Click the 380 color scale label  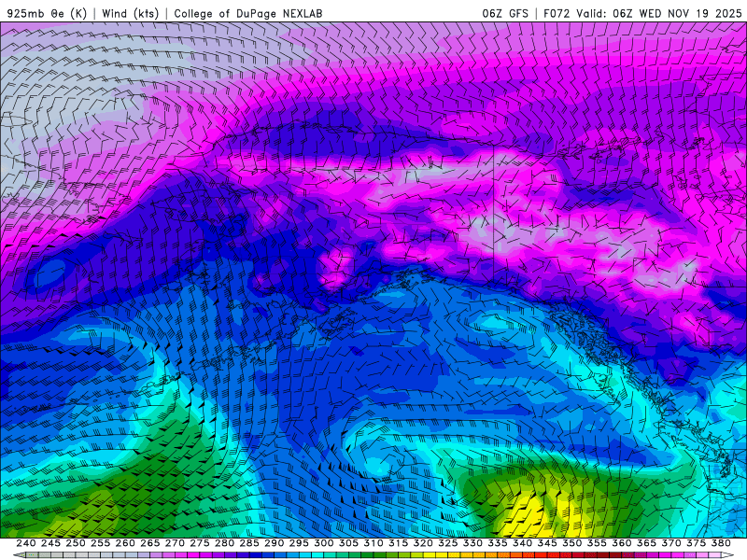click(x=720, y=543)
